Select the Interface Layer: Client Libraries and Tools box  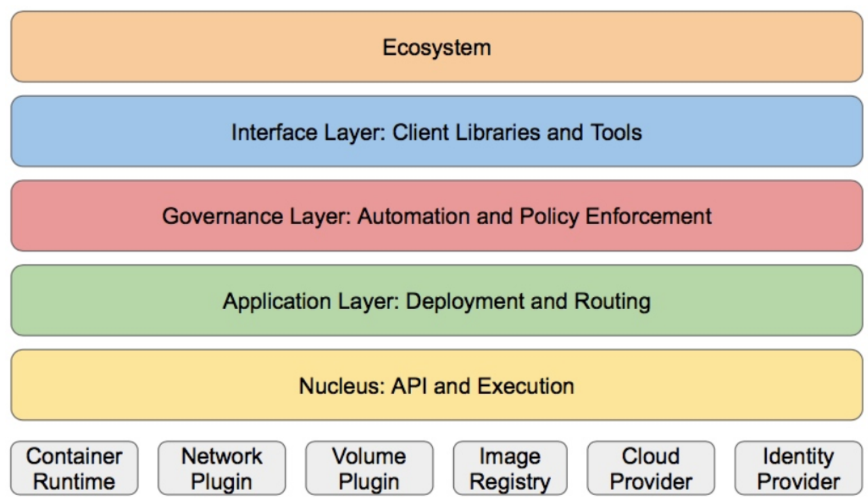point(437,131)
